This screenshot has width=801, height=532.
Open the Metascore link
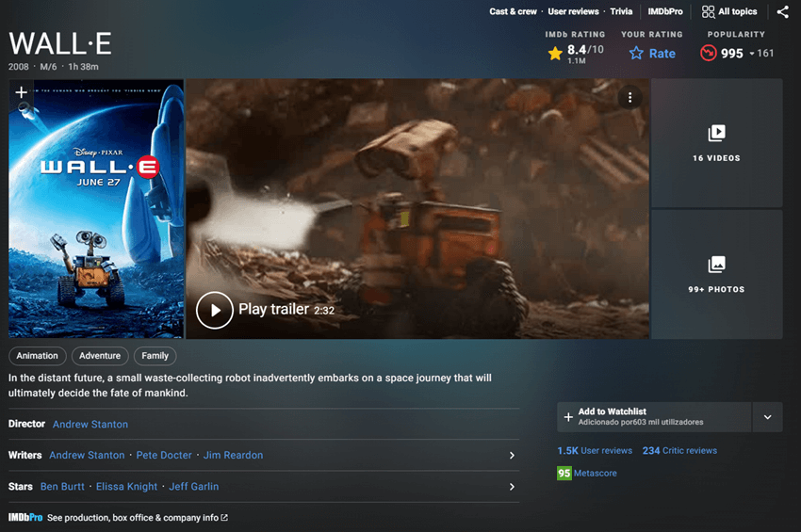click(596, 474)
